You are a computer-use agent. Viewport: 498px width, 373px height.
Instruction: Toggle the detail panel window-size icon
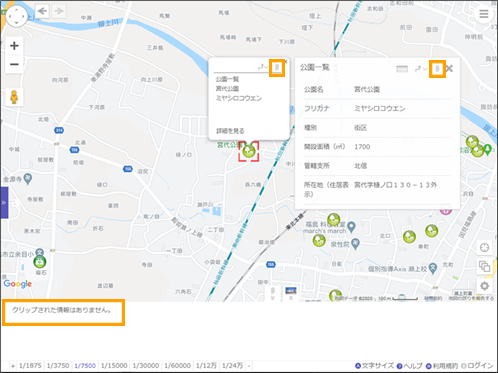402,69
